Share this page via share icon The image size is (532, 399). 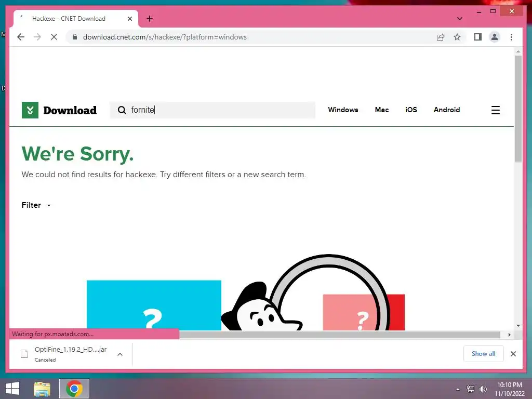coord(441,37)
